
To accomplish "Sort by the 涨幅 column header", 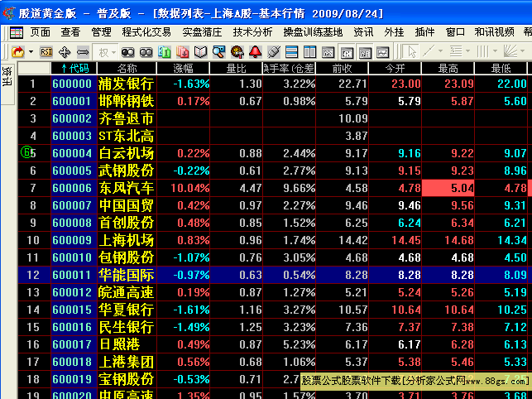I will click(x=183, y=69).
